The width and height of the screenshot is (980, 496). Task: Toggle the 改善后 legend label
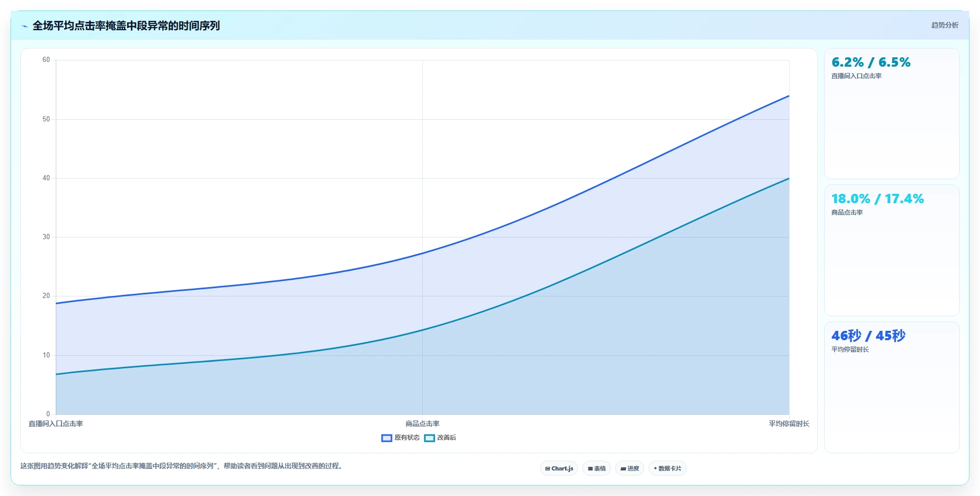446,438
